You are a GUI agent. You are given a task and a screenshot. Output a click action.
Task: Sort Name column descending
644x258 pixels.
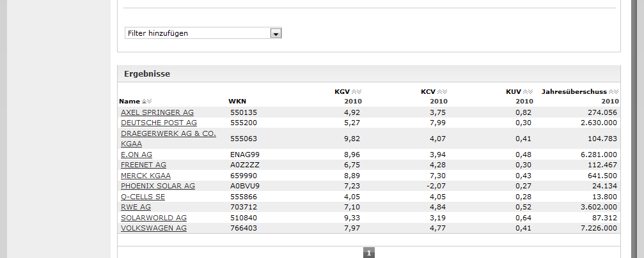(150, 102)
